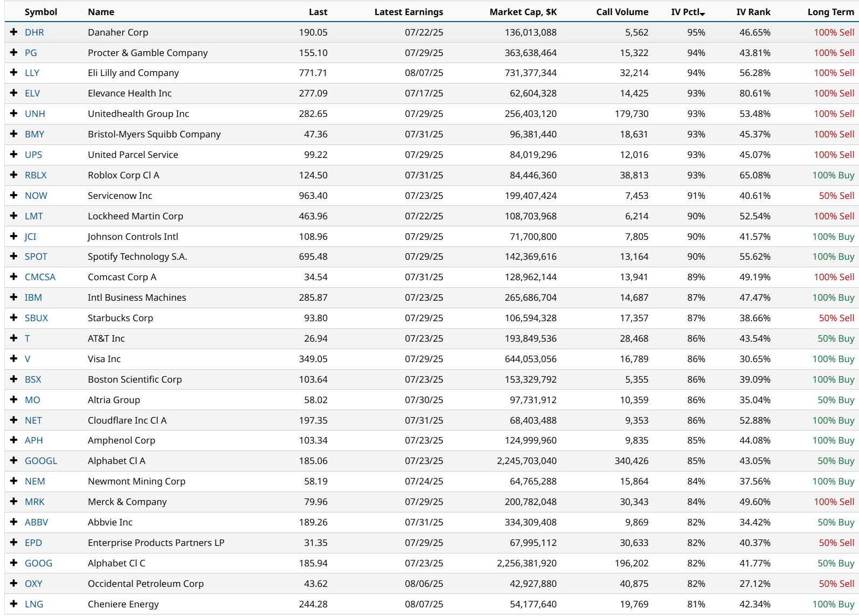
Task: Sort by Market Cap, $K header
Action: [x=523, y=12]
